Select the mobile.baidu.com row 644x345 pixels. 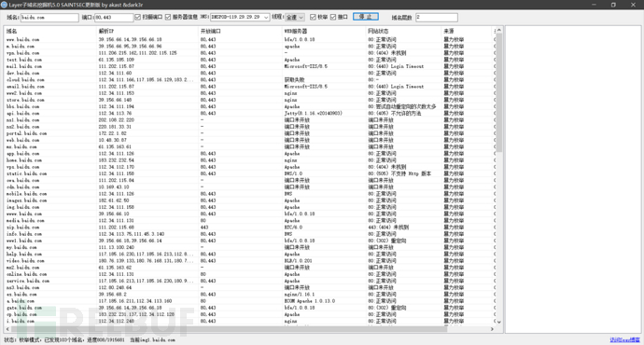pos(249,194)
